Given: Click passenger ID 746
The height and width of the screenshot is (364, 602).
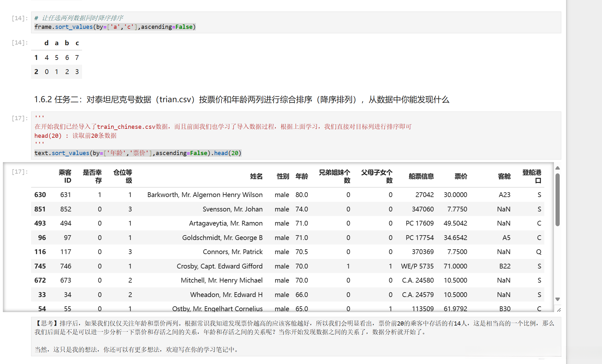Looking at the screenshot, I should click(x=66, y=266).
